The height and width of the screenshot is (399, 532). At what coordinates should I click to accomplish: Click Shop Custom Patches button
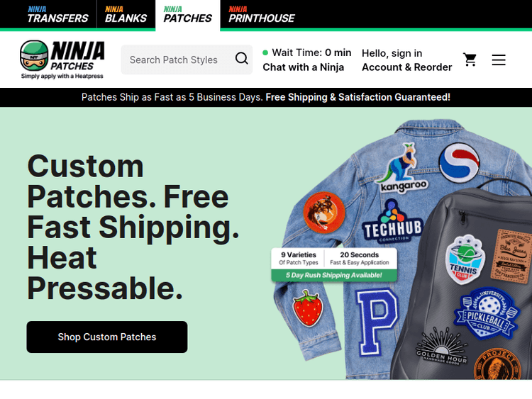(x=107, y=337)
